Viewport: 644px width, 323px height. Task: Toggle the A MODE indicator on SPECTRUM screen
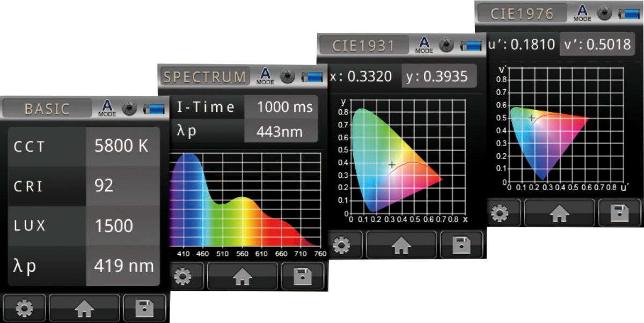point(265,76)
